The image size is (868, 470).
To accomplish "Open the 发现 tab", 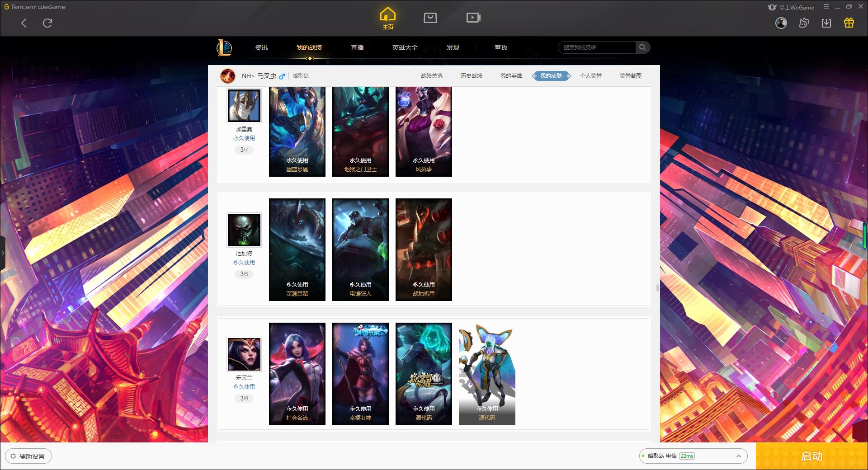I will (453, 47).
